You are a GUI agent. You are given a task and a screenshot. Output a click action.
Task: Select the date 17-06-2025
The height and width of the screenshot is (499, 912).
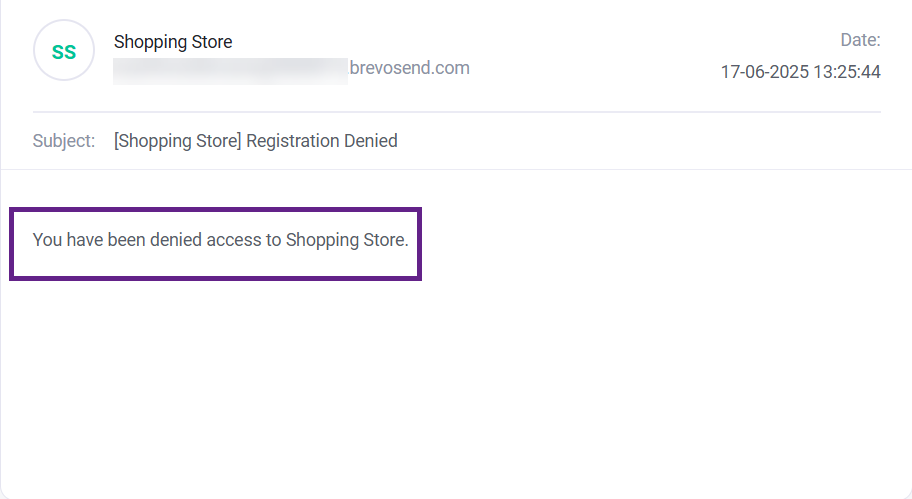coord(760,72)
